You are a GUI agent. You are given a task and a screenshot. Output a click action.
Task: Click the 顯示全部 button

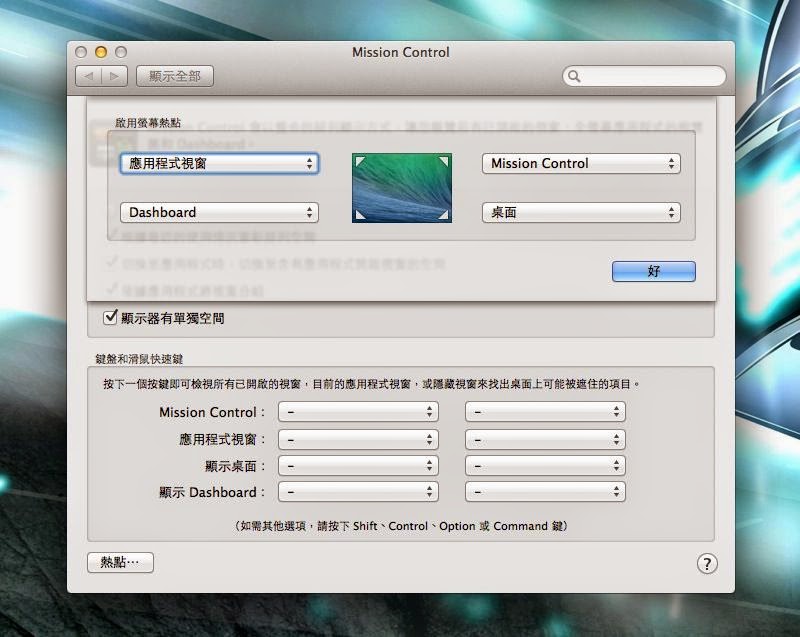[175, 77]
